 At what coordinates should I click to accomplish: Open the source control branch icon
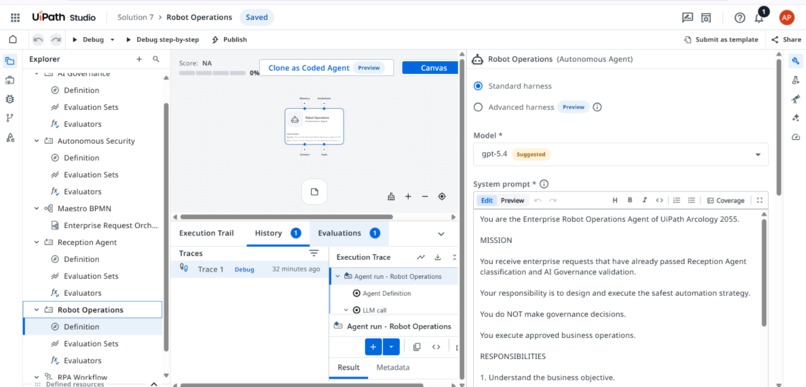click(x=9, y=118)
